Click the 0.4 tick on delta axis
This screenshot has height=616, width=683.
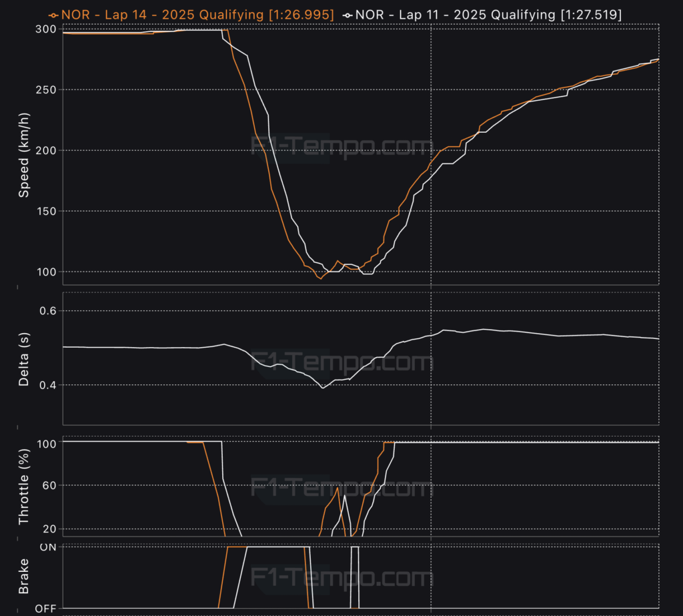tap(48, 385)
